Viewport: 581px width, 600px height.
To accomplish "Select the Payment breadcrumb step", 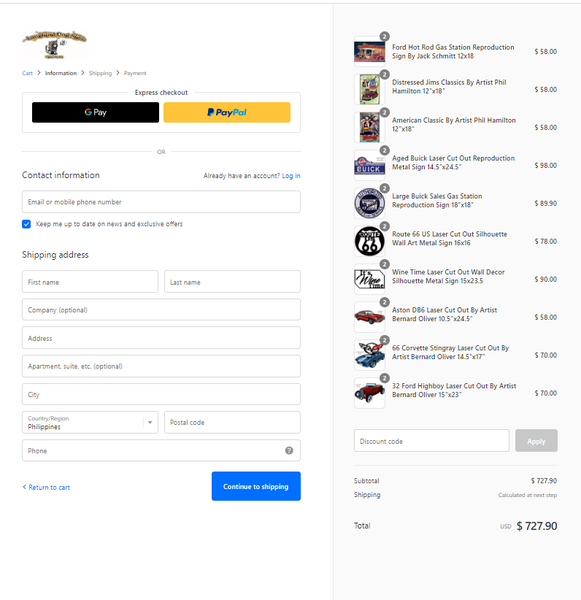I will (135, 73).
